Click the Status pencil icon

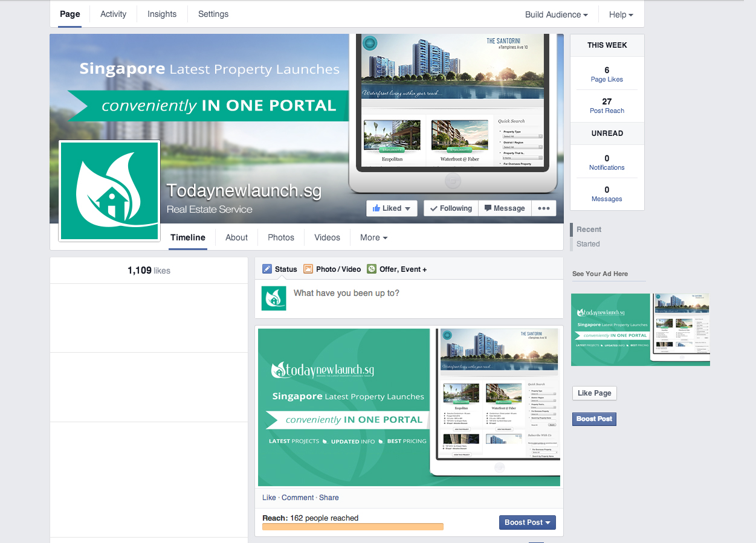(267, 269)
